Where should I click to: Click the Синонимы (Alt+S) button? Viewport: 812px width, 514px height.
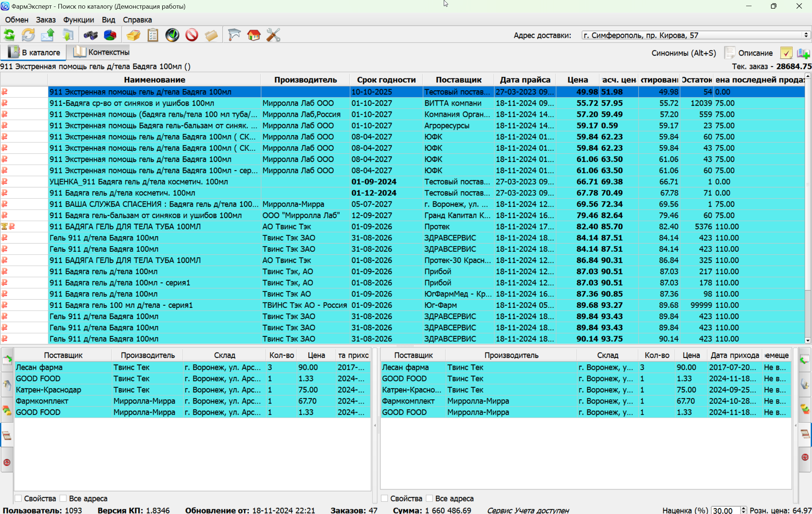[x=683, y=53]
